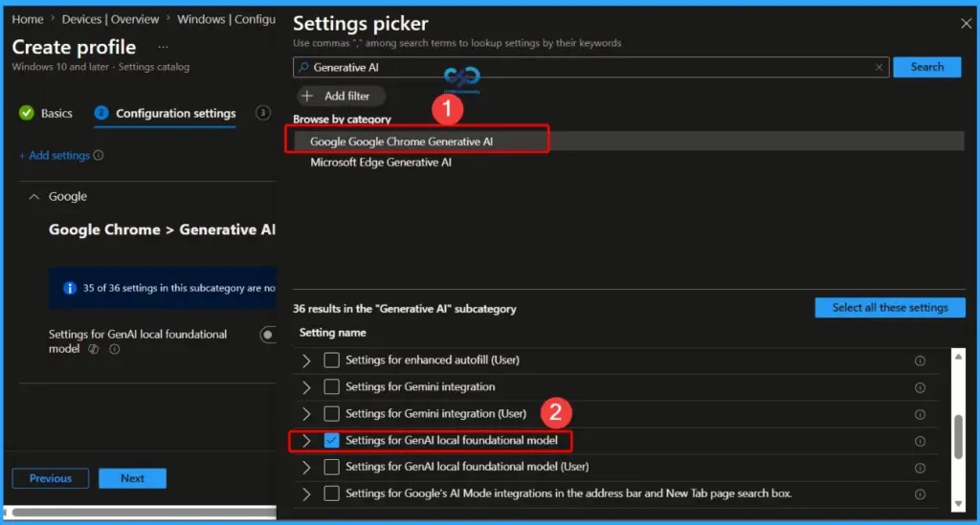Show info for Google's AI Mode integrations setting
The height and width of the screenshot is (525, 980).
(x=920, y=494)
